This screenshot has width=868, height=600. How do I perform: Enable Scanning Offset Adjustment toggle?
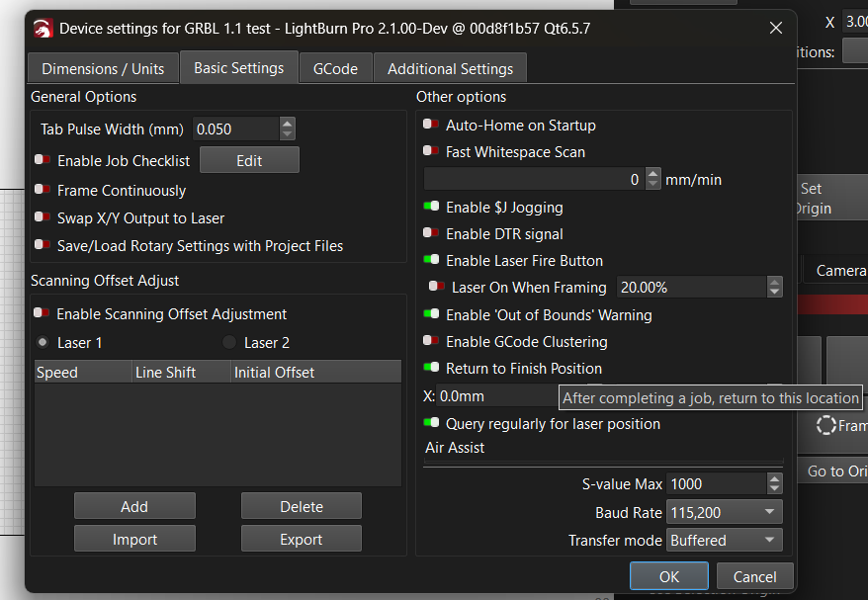pyautogui.click(x=42, y=313)
